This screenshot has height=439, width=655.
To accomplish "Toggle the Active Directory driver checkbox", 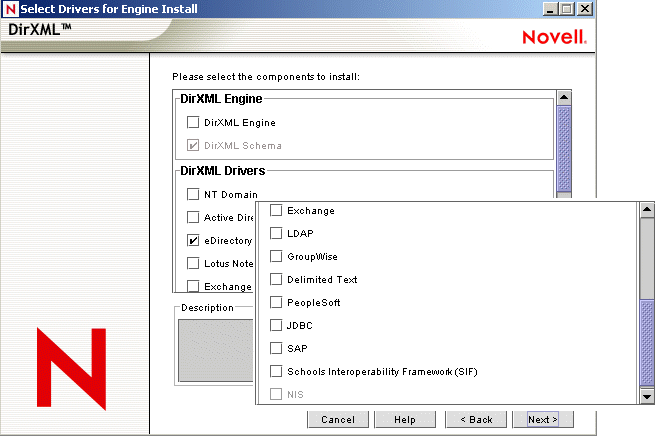I will coord(193,217).
